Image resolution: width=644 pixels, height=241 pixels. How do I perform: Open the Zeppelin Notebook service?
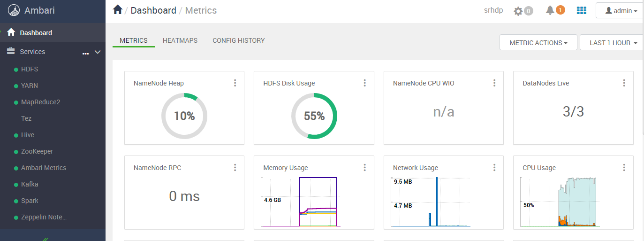(44, 217)
